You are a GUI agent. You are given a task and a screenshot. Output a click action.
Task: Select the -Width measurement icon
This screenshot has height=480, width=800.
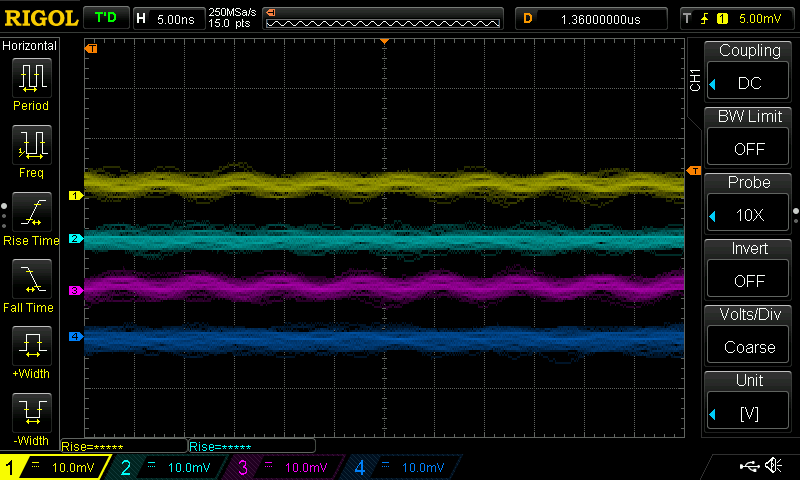[30, 412]
